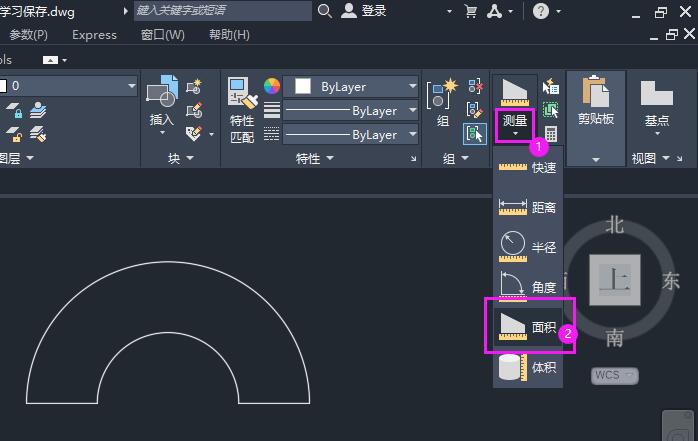Open the dropdown arrow next to 登录
The height and width of the screenshot is (441, 698).
tap(449, 12)
